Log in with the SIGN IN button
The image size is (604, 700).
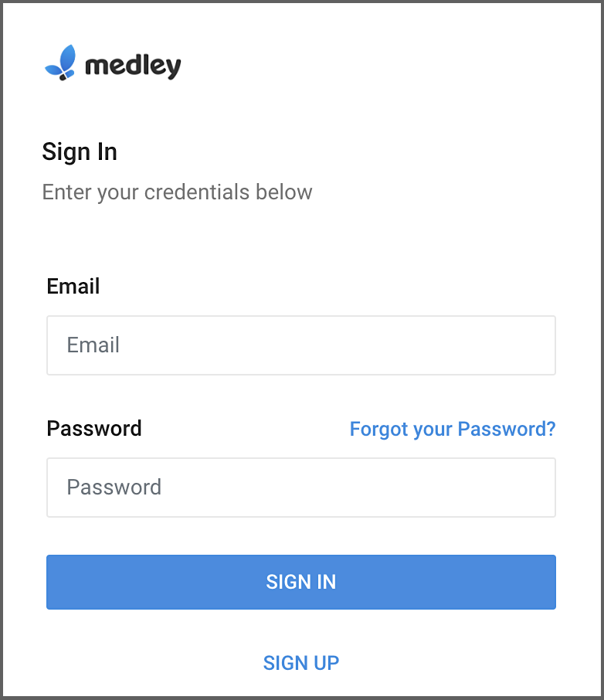click(x=301, y=582)
